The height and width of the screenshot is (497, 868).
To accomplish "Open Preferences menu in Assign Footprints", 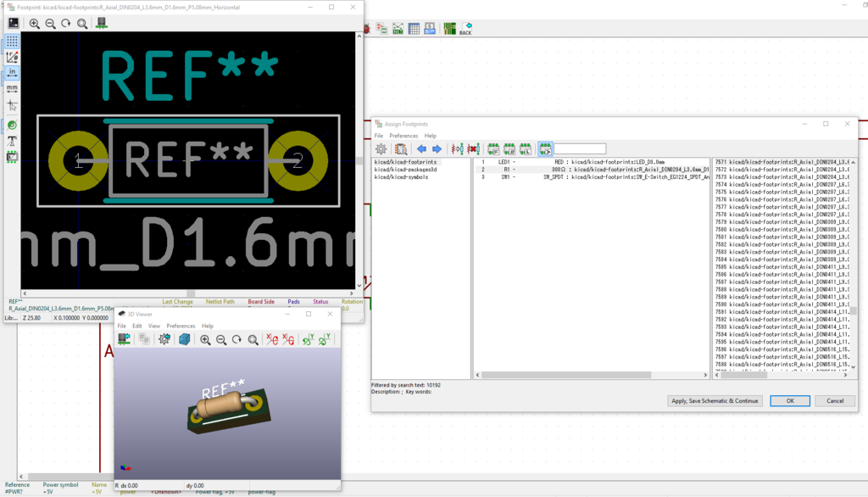I will 403,136.
